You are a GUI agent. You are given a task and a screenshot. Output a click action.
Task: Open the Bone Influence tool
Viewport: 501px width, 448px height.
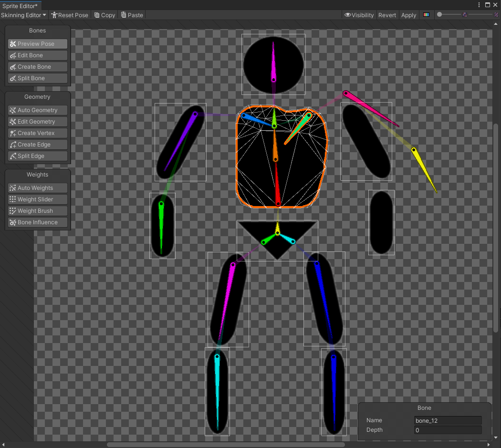[x=37, y=222]
